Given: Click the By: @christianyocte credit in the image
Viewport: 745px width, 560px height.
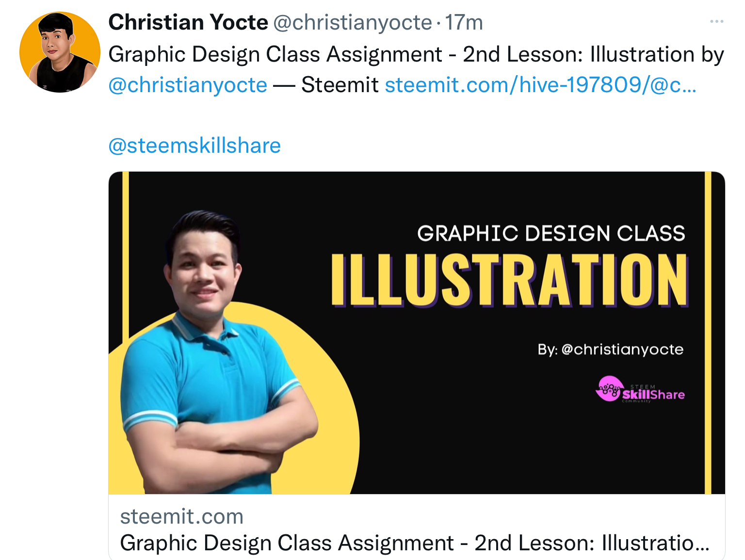Looking at the screenshot, I should (610, 350).
